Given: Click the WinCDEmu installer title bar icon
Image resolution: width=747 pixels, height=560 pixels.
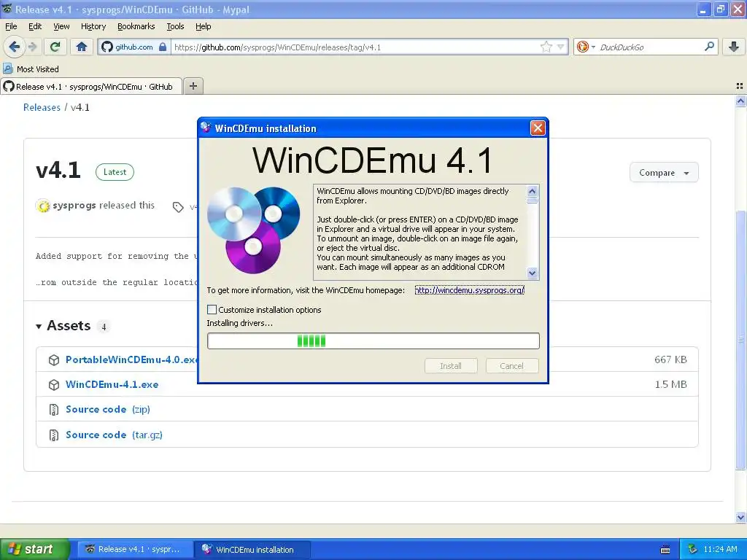Looking at the screenshot, I should [206, 128].
